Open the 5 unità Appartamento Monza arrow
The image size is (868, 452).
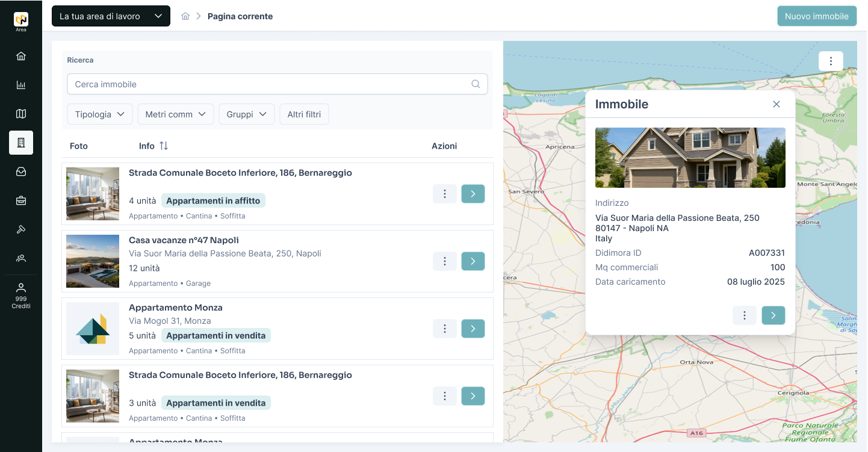[473, 329]
